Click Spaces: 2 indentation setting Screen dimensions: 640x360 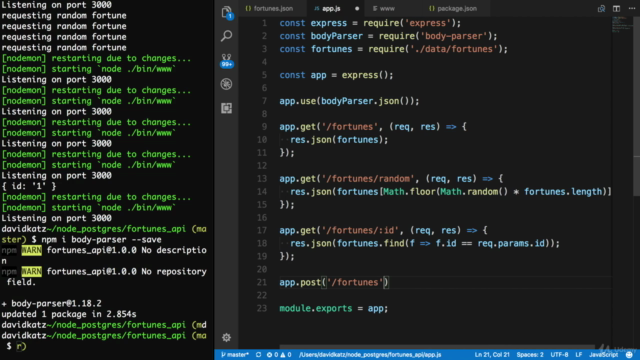coord(530,355)
